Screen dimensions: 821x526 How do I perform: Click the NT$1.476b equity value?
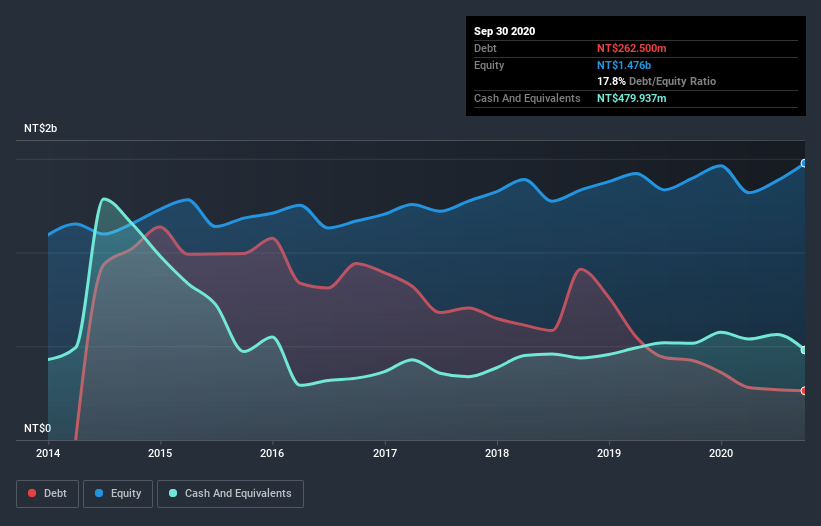(x=624, y=65)
